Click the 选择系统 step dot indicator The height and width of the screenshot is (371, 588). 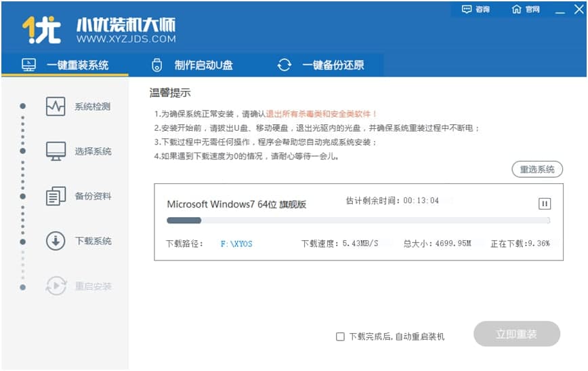23,151
